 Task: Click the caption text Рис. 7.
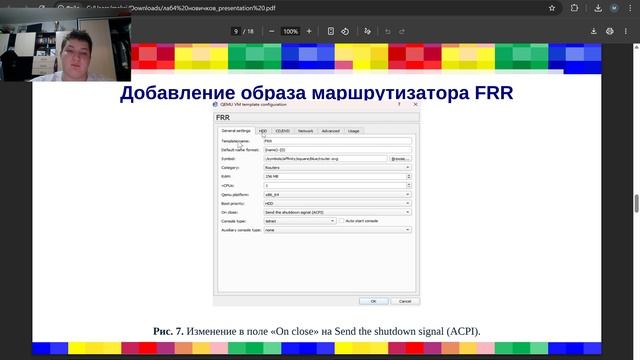168,331
